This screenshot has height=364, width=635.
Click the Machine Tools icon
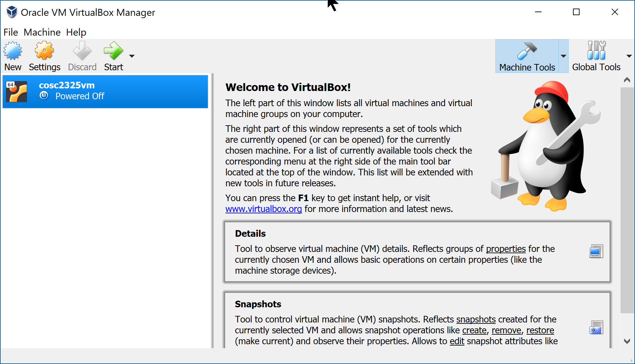pyautogui.click(x=528, y=55)
